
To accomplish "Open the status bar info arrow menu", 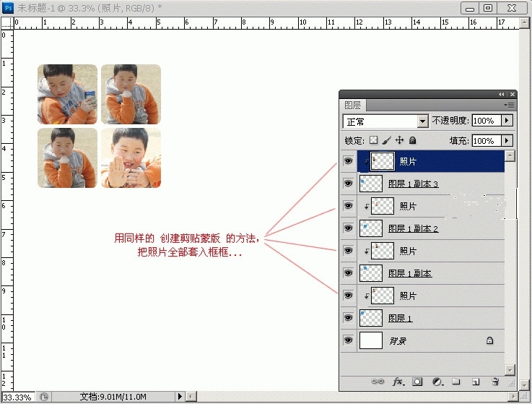I will (180, 396).
